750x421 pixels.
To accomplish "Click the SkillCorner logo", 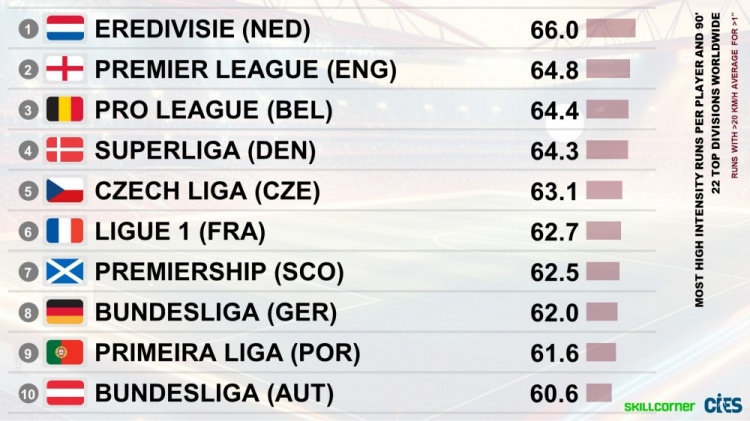I will point(654,406).
